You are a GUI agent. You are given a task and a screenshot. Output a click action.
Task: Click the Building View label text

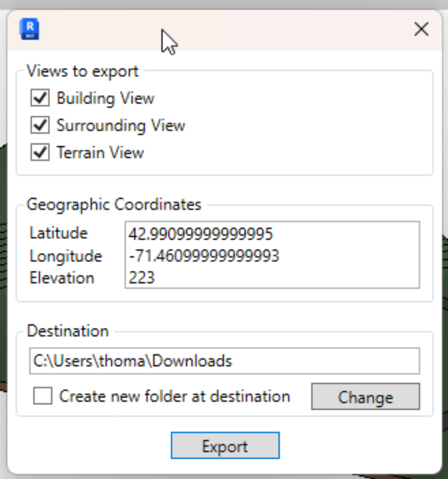[x=106, y=98]
